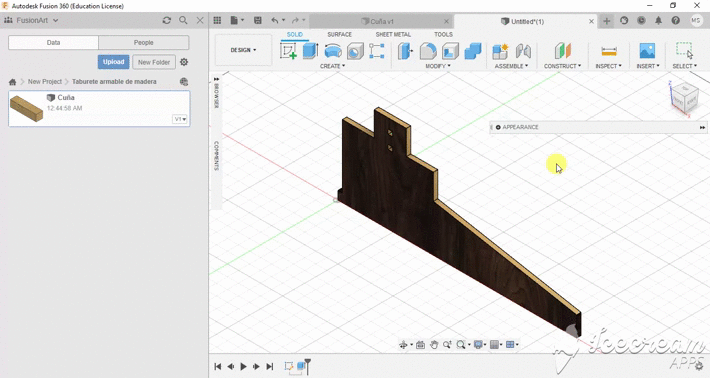Select the TOOLS ribbon tab

443,34
